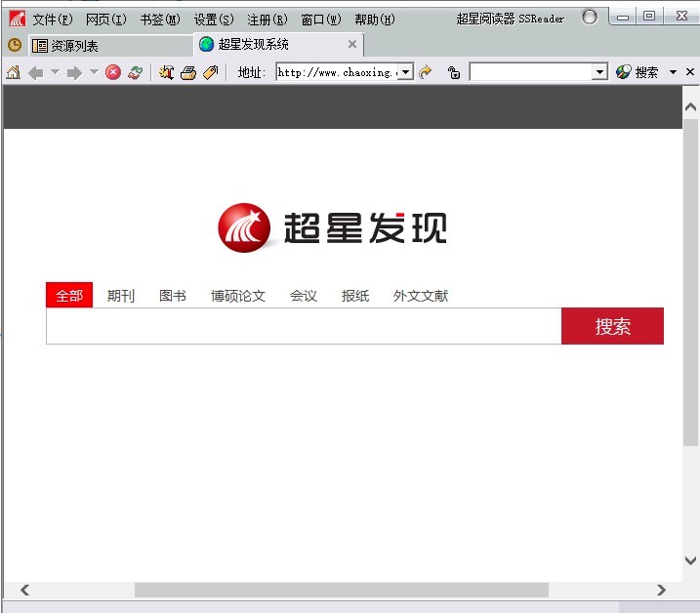700x613 pixels.
Task: Click the main search input field
Action: 303,327
